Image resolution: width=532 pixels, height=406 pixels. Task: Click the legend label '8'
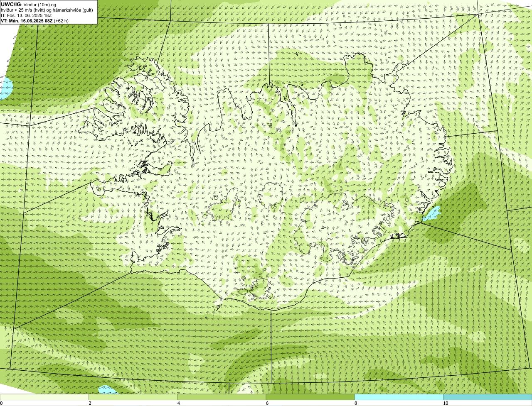click(x=355, y=403)
